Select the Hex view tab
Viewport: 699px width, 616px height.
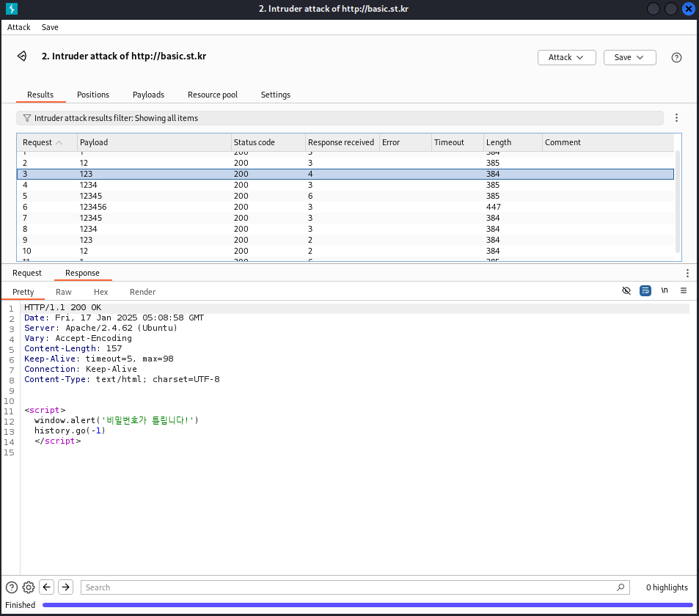pyautogui.click(x=100, y=292)
